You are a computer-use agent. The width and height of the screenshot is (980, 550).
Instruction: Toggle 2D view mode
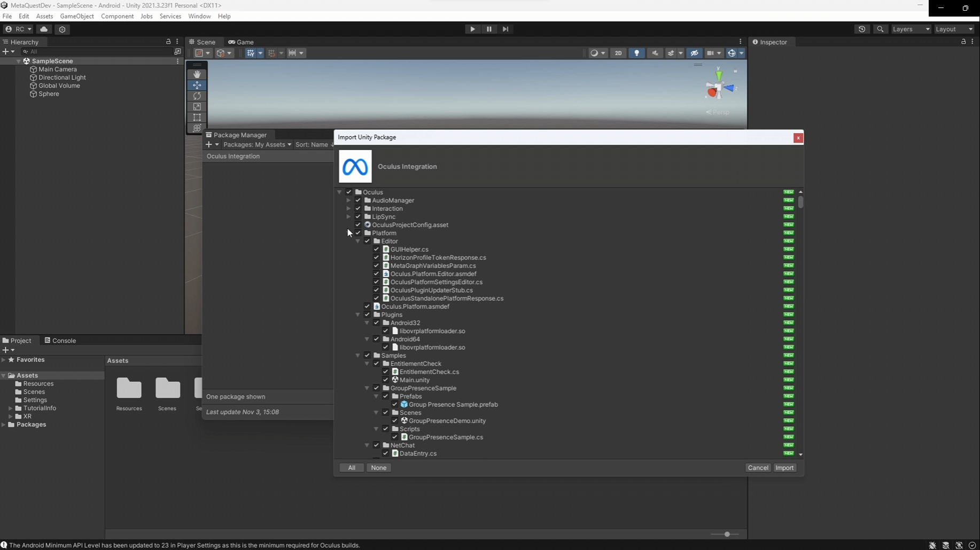coord(618,53)
